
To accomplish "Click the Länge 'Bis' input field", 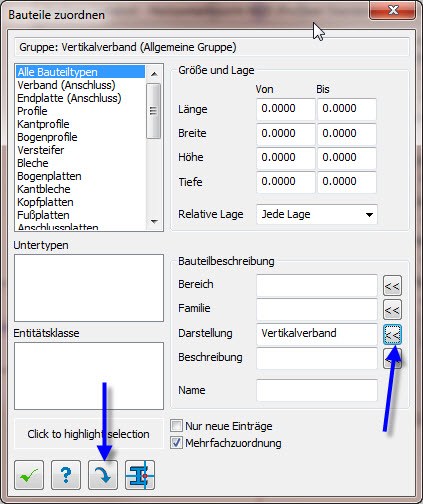I will click(347, 109).
